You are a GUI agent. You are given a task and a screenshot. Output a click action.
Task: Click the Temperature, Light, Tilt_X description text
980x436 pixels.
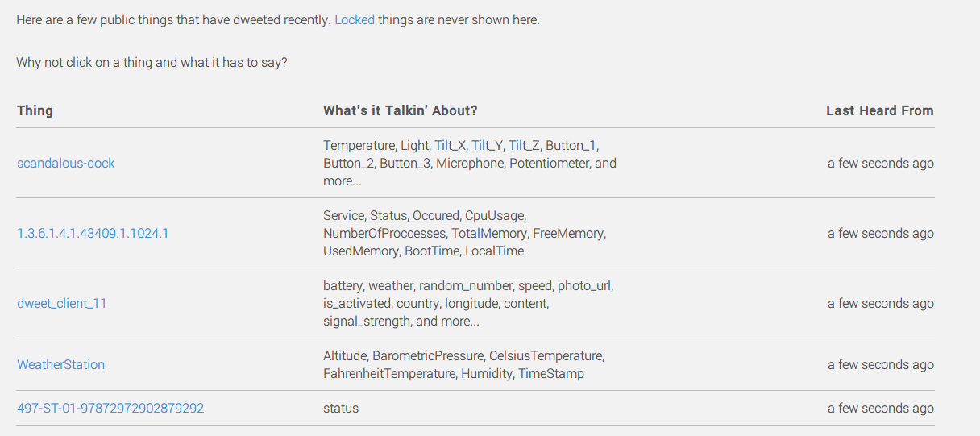(469, 163)
